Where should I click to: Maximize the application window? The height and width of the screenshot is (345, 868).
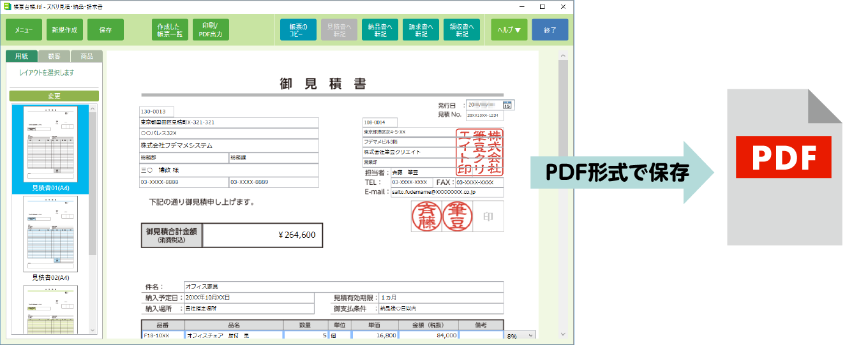coord(542,6)
